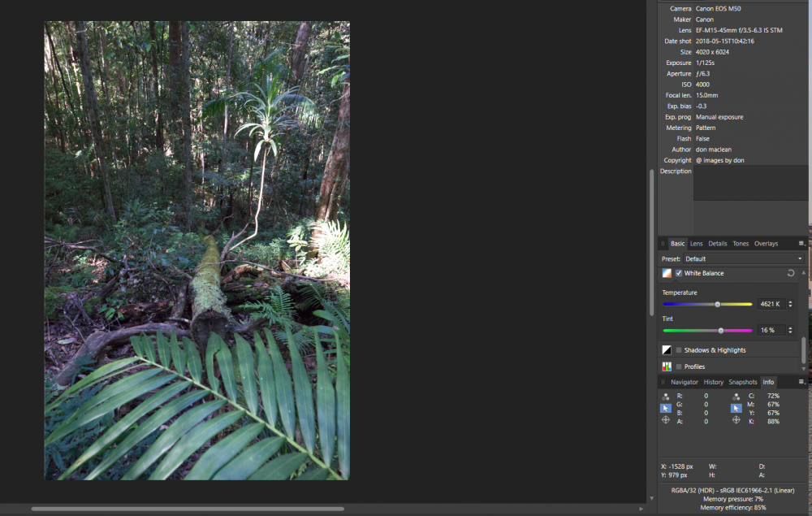Open the History tab

(x=714, y=381)
